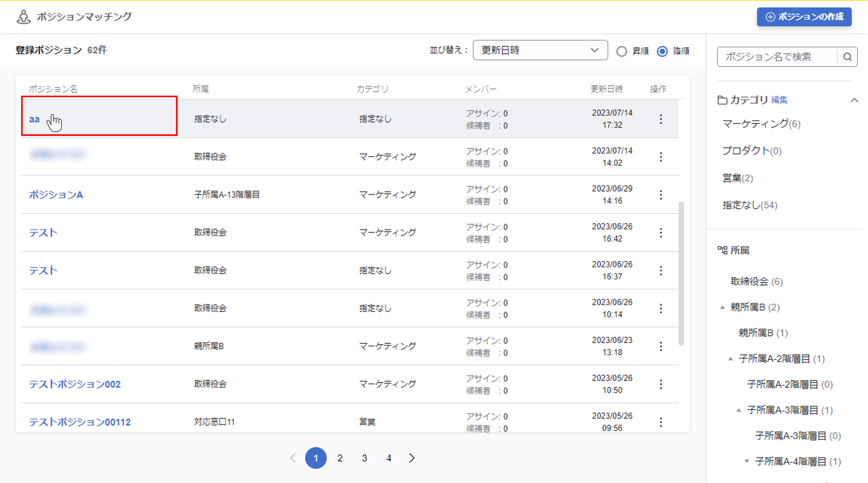
Task: Open three-dot menu for aa row
Action: [x=661, y=119]
